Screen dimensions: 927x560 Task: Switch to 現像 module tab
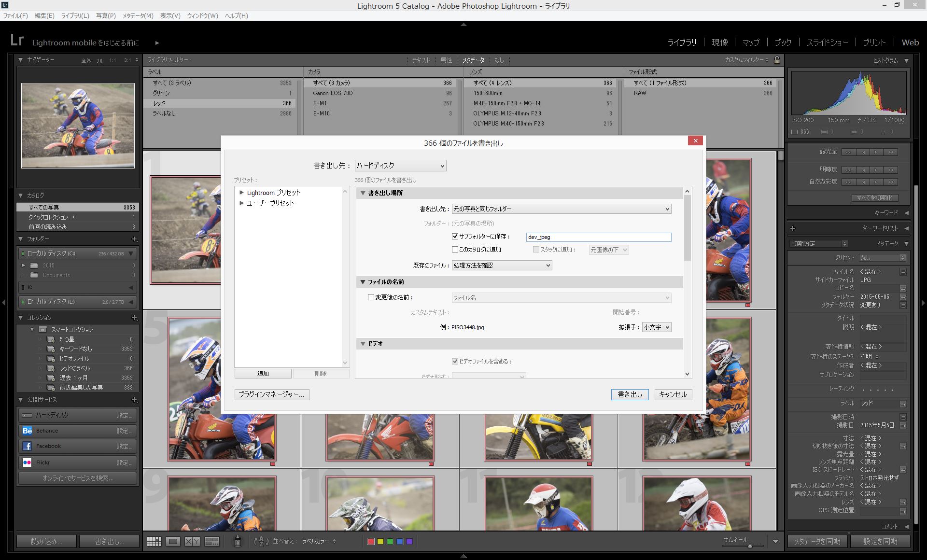pos(719,42)
